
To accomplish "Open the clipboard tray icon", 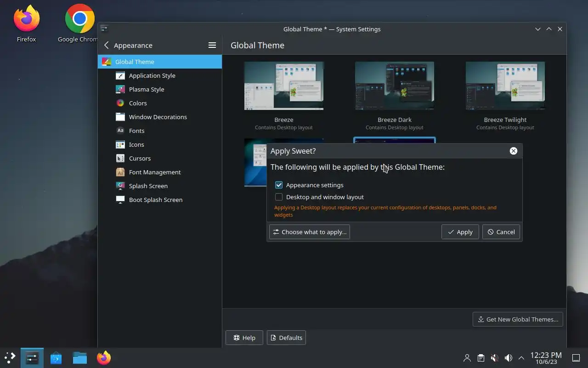I will point(481,358).
